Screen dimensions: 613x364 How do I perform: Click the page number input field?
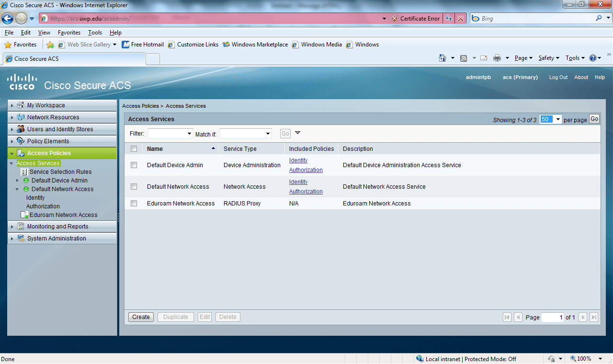(553, 317)
